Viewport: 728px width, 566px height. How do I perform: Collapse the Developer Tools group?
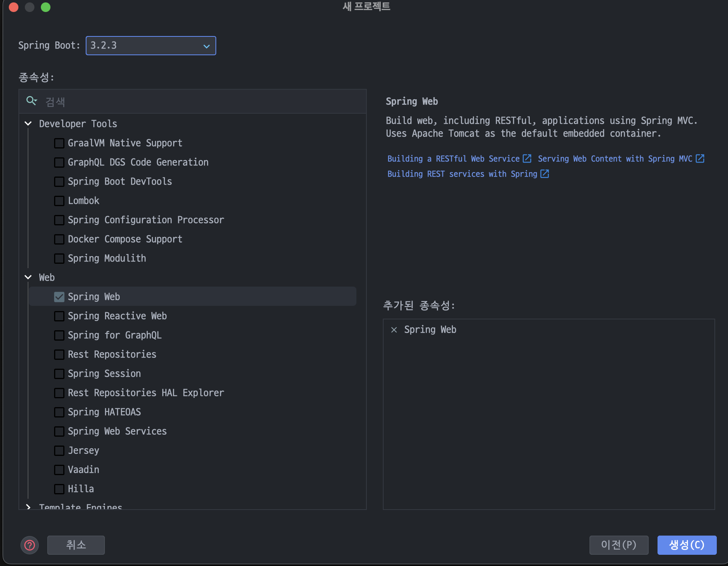(28, 124)
